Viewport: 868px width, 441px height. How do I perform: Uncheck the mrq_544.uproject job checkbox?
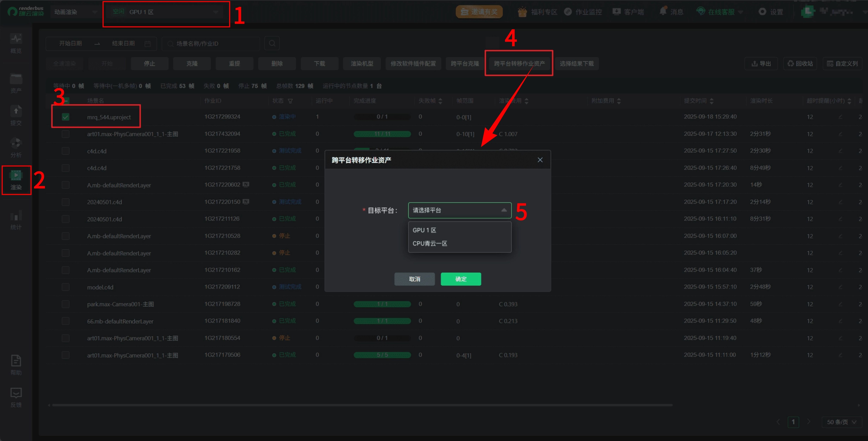(x=65, y=117)
